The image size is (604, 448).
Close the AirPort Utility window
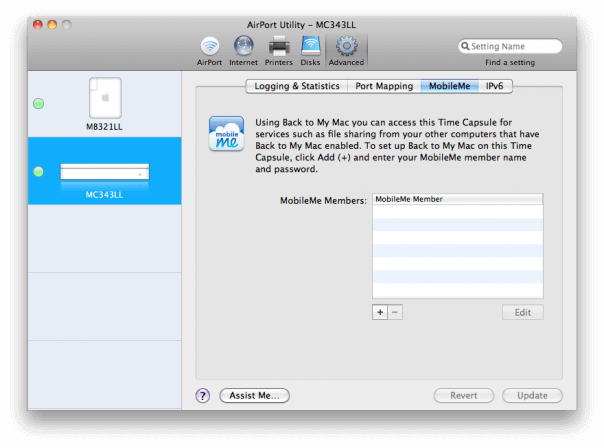click(x=38, y=25)
